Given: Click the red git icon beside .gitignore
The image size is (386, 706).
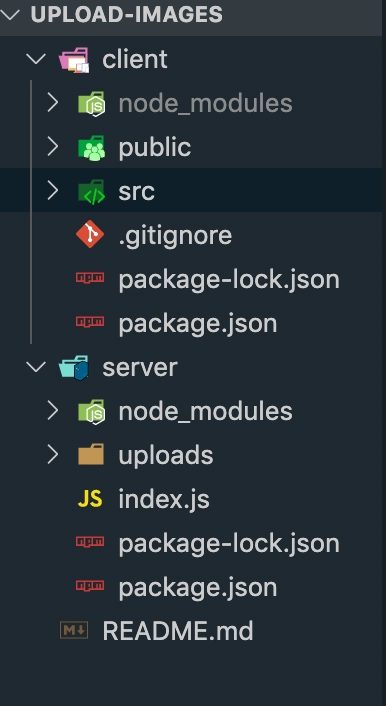Looking at the screenshot, I should (x=90, y=235).
